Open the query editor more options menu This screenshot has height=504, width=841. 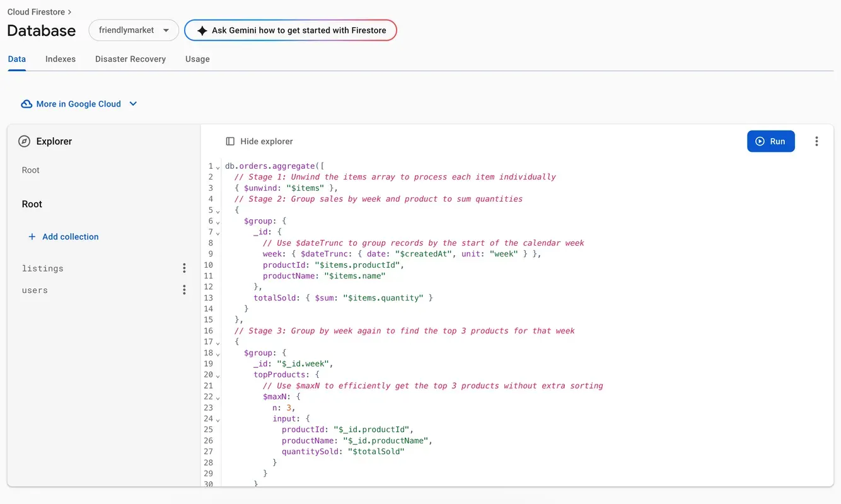pos(816,141)
